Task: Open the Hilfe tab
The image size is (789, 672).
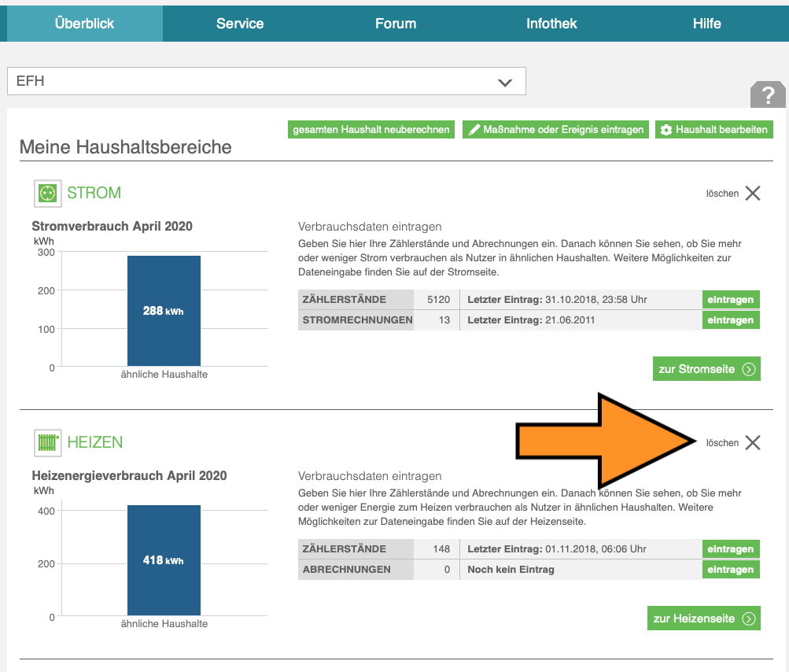Action: pos(706,24)
